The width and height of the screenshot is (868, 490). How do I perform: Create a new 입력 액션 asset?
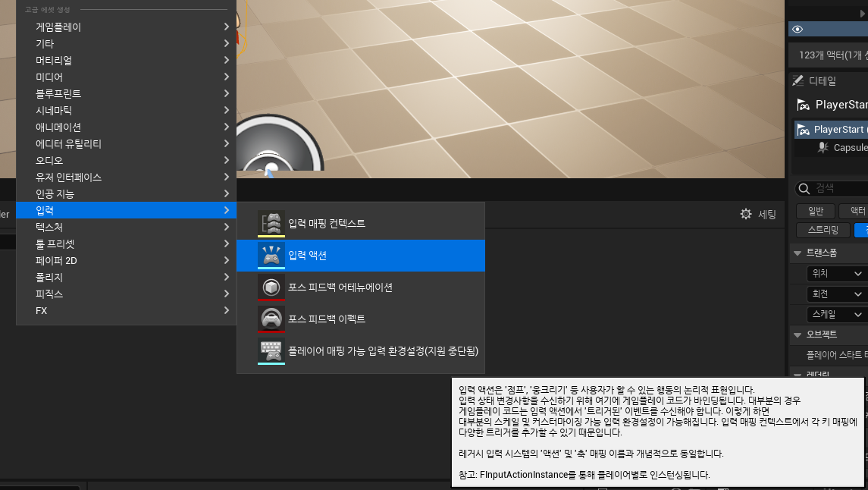click(x=361, y=256)
